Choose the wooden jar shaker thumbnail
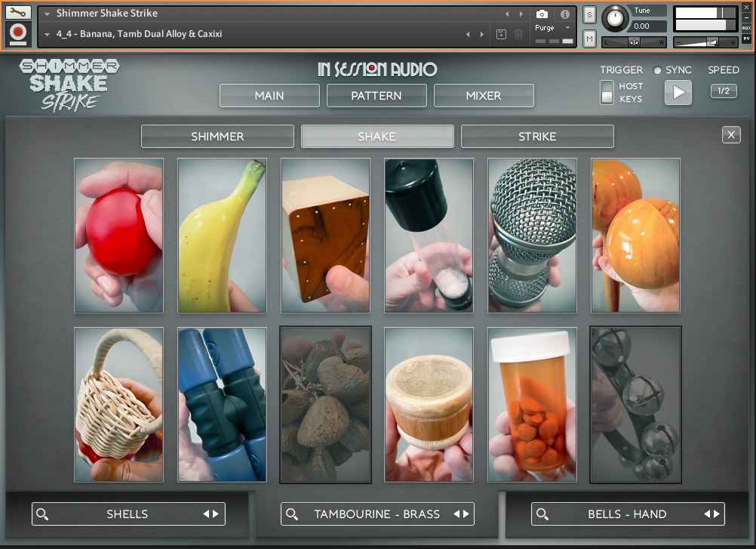Viewport: 756px width, 549px height. tap(429, 405)
